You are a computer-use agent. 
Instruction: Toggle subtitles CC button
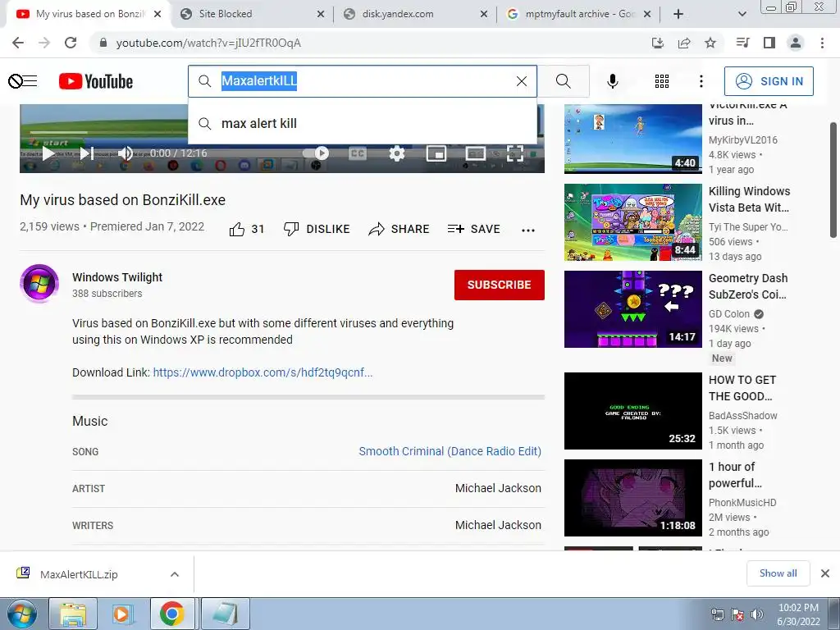pyautogui.click(x=358, y=153)
